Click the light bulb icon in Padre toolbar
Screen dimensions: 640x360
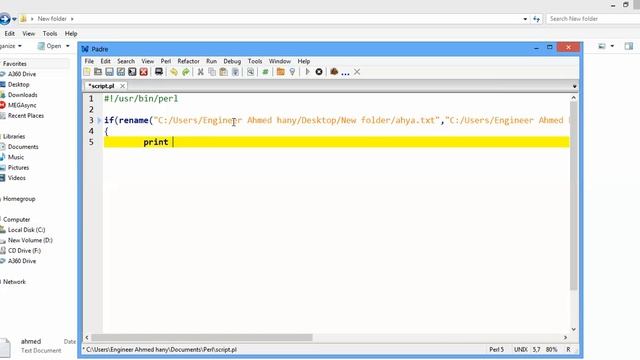292,72
